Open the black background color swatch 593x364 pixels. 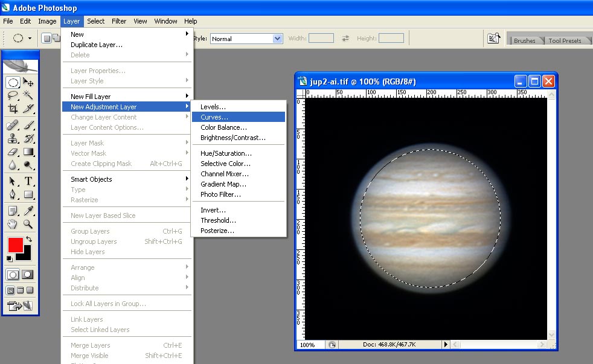pyautogui.click(x=26, y=255)
